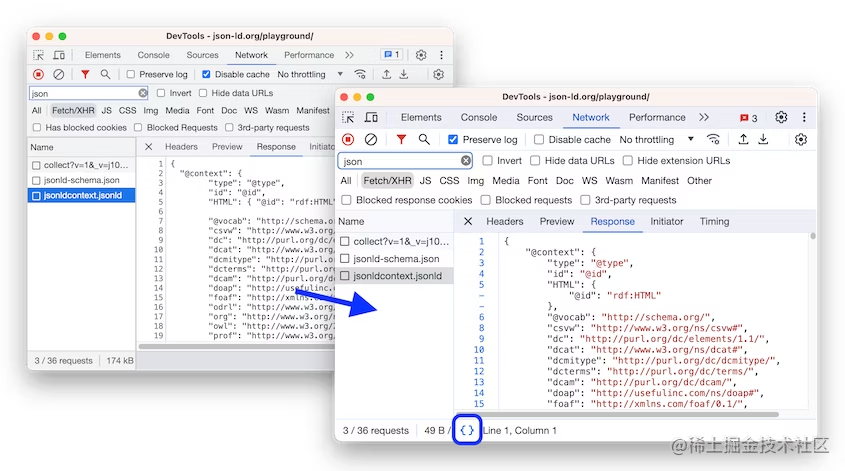Close details pane X in back window

pos(149,147)
